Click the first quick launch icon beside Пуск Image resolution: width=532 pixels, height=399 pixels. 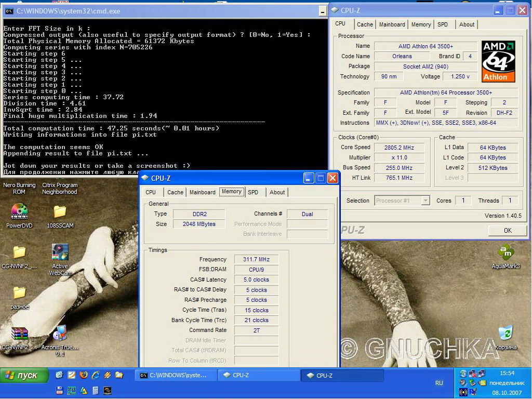pos(59,375)
